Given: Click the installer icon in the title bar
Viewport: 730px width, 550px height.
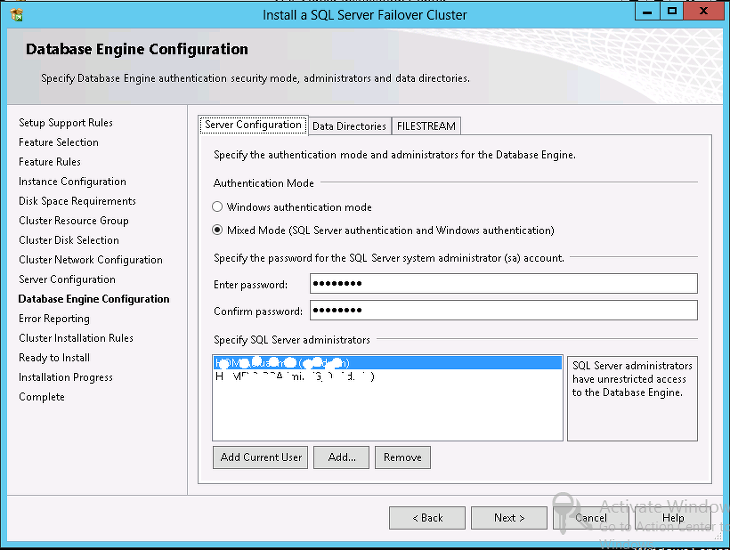Looking at the screenshot, I should pos(17,15).
